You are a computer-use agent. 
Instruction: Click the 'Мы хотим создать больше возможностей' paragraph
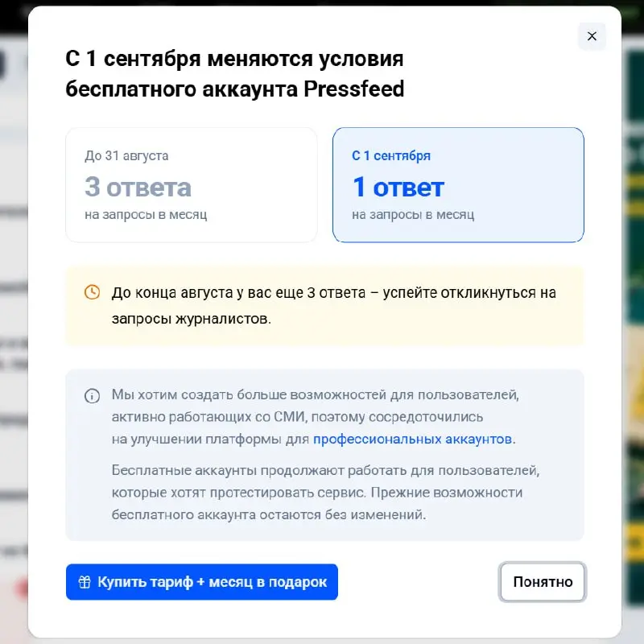point(315,417)
